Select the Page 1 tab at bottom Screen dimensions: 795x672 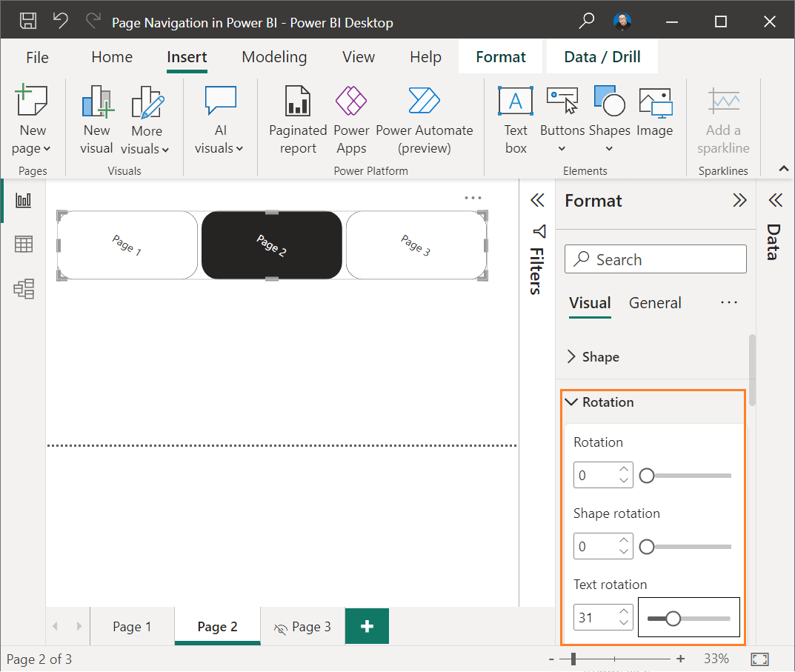click(x=132, y=626)
